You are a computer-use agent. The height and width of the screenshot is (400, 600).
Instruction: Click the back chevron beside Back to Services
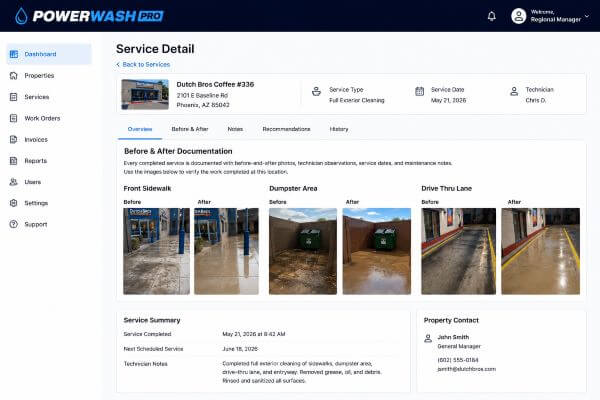118,64
